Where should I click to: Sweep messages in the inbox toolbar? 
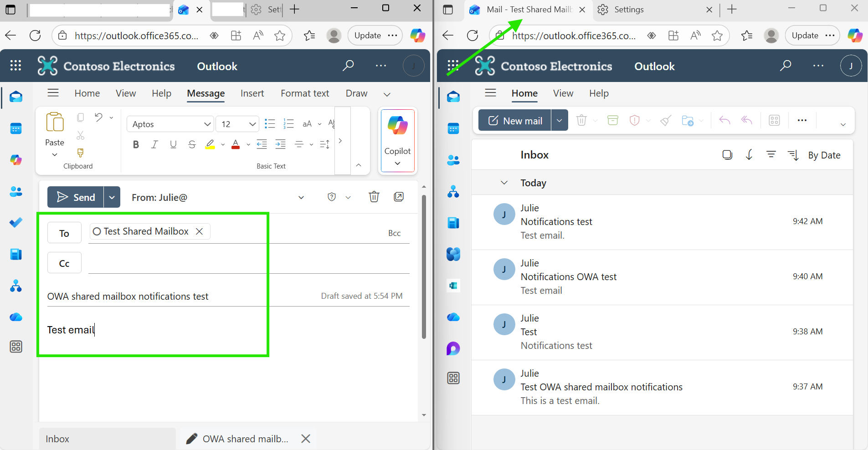[665, 120]
